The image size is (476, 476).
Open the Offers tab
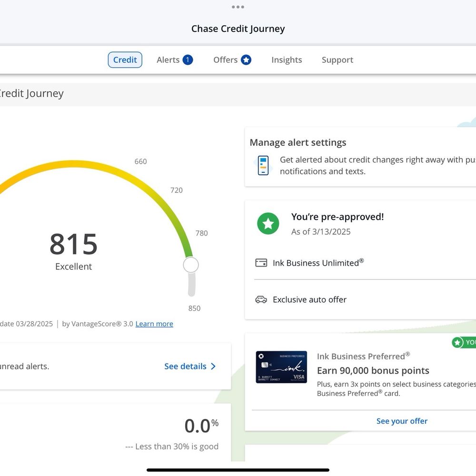pyautogui.click(x=225, y=60)
